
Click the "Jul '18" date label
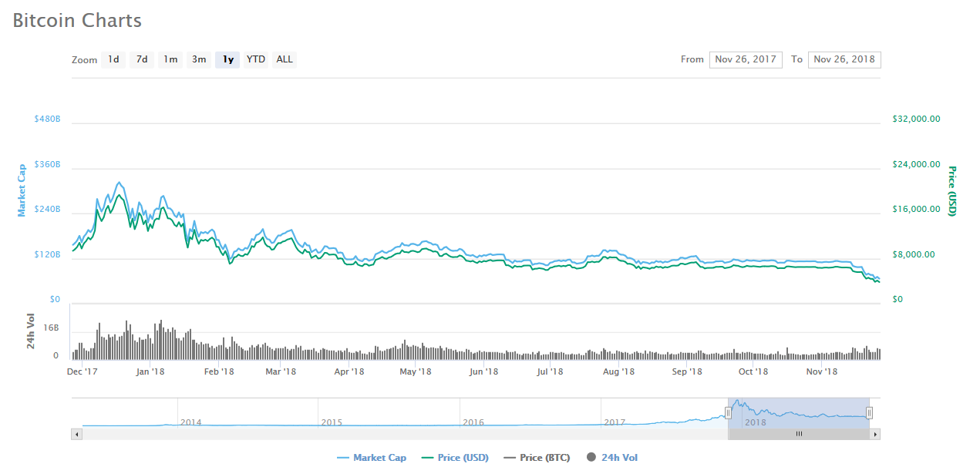pyautogui.click(x=550, y=371)
